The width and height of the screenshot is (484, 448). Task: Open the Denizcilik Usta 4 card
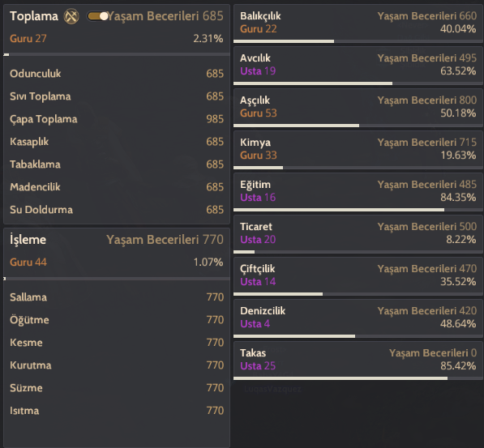point(358,318)
